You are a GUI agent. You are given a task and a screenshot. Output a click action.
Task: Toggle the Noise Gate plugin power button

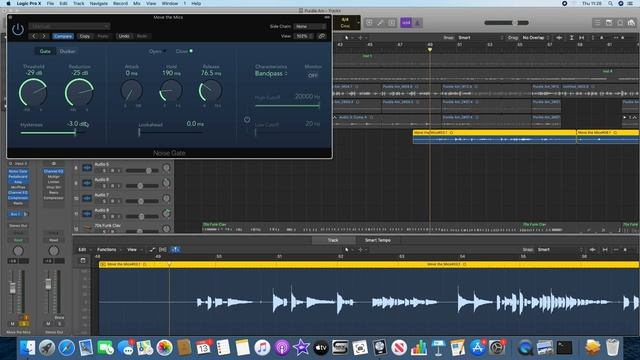[x=18, y=29]
